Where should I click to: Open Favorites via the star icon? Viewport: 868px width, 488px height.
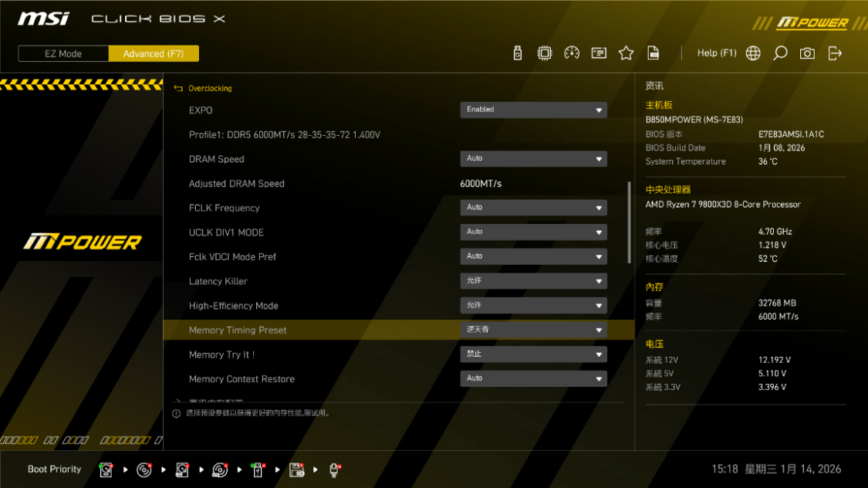[x=626, y=53]
